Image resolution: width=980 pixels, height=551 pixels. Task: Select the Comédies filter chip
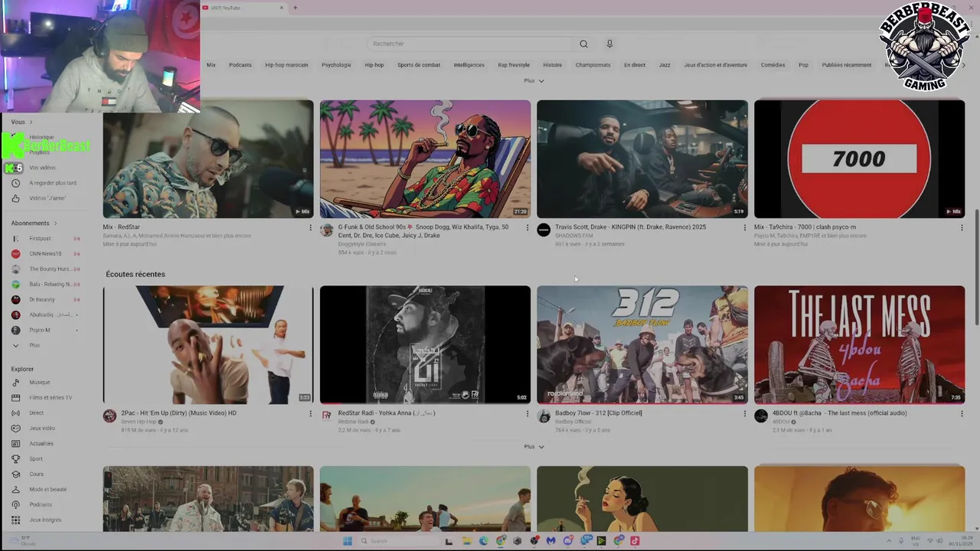(773, 65)
